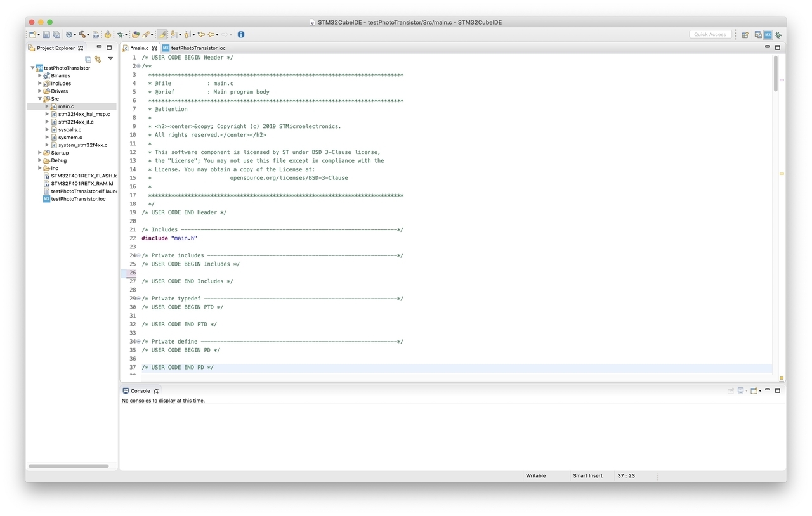812x516 pixels.
Task: Collapse the testPhotoTransistor project node
Action: coord(32,68)
